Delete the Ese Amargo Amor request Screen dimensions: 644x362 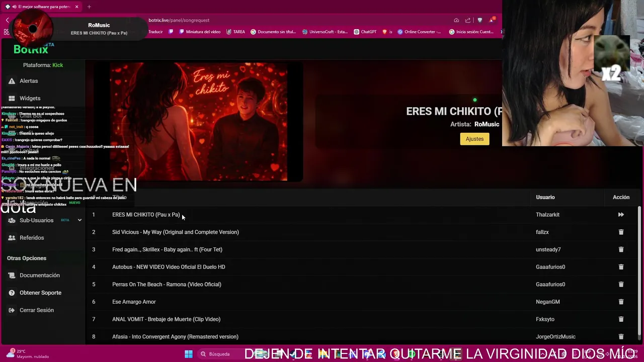pyautogui.click(x=621, y=302)
